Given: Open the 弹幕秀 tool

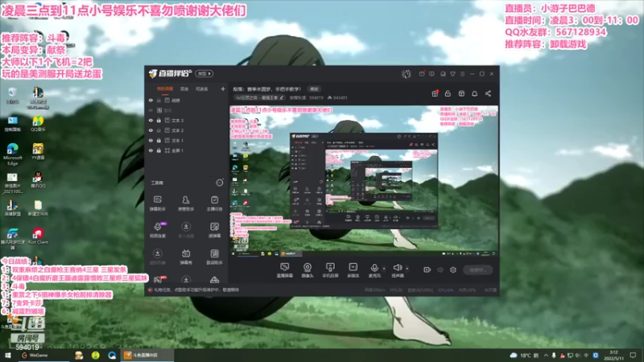Looking at the screenshot, I should [x=186, y=257].
